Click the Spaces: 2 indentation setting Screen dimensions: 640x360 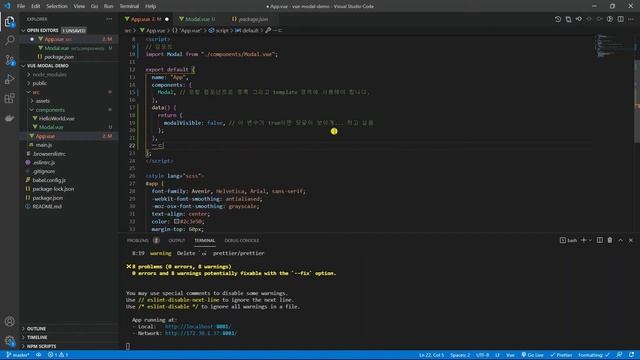pos(460,355)
